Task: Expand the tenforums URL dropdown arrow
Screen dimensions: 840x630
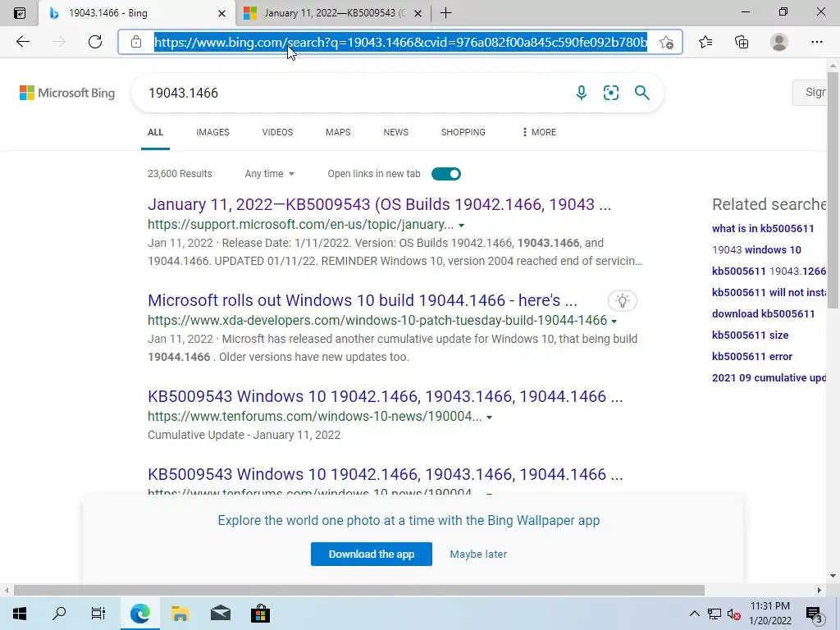Action: (489, 418)
